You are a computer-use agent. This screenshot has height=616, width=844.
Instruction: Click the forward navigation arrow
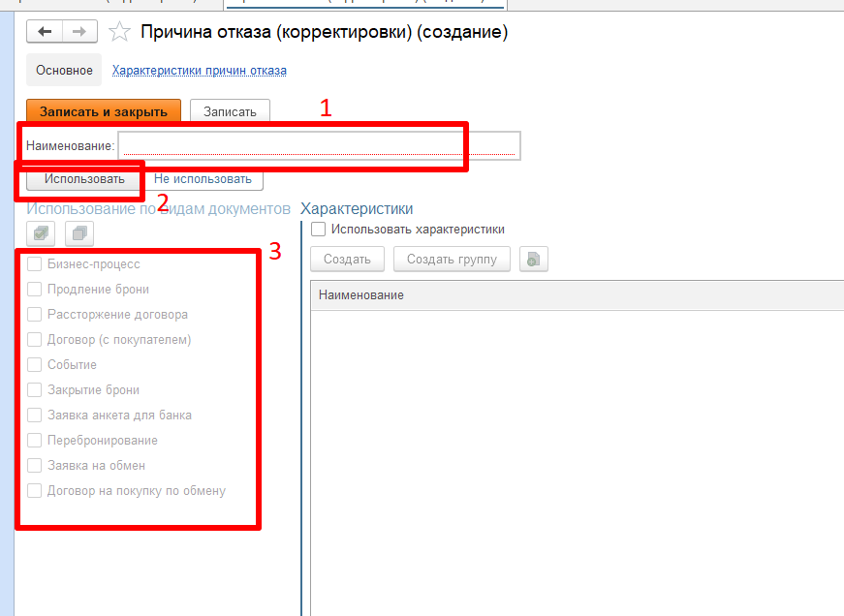coord(79,32)
